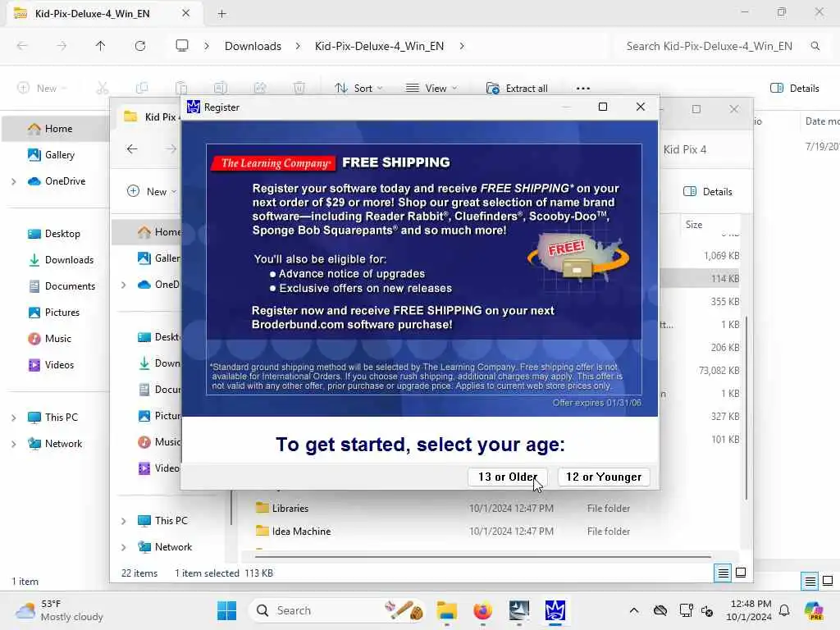This screenshot has height=630, width=840.
Task: Close the Kid-Pix-Deluxe-4_Win_EN tab
Action: tap(186, 13)
